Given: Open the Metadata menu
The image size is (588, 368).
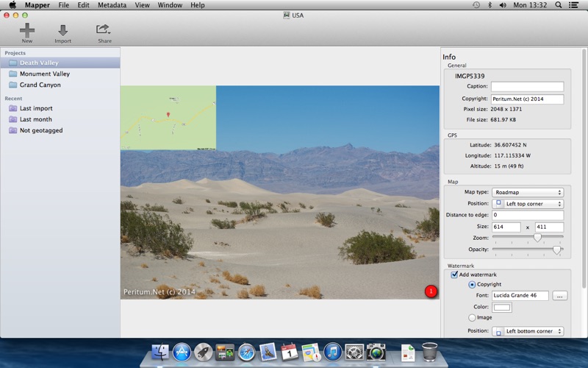Looking at the screenshot, I should (x=112, y=5).
